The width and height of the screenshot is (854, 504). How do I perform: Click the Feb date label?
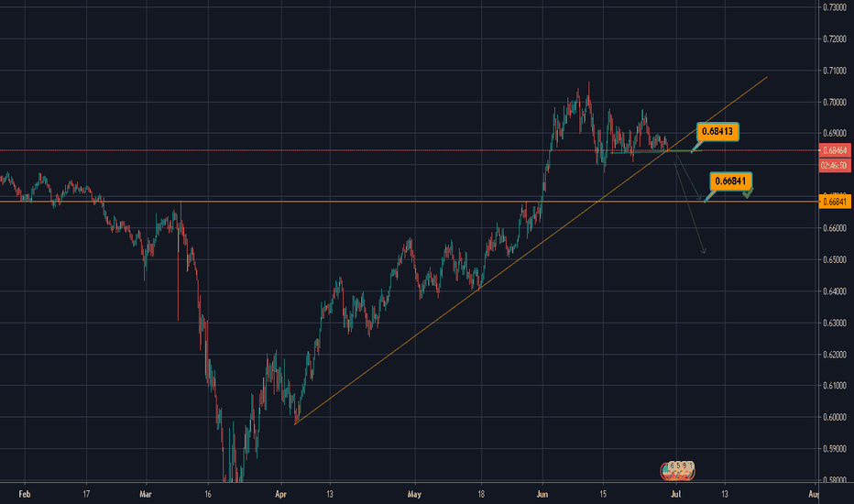click(25, 495)
